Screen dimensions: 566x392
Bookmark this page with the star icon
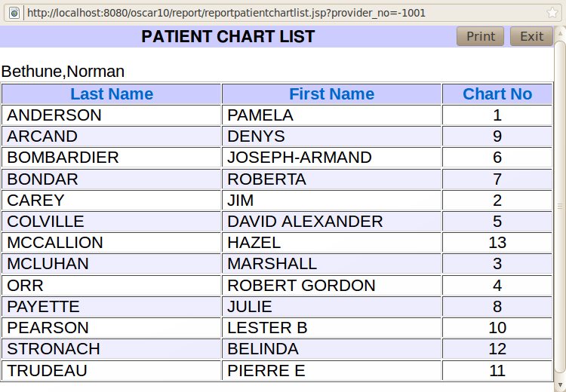[552, 13]
